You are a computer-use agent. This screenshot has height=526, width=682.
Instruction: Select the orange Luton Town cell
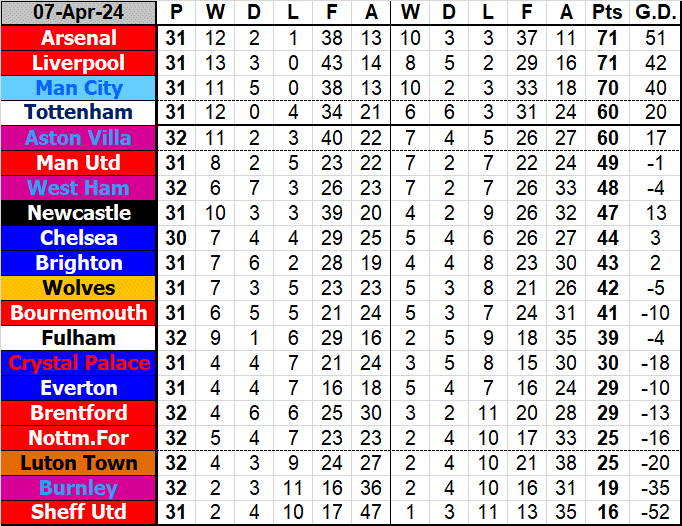[x=79, y=463]
